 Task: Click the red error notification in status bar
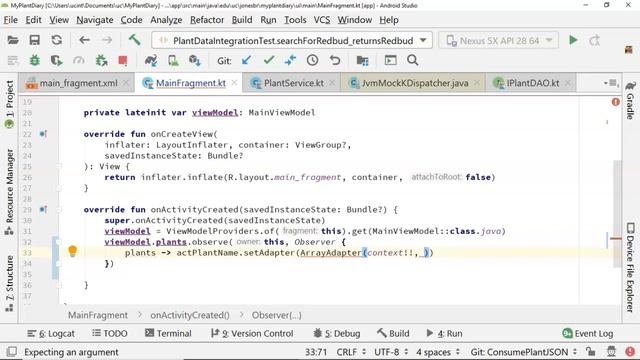click(630, 351)
